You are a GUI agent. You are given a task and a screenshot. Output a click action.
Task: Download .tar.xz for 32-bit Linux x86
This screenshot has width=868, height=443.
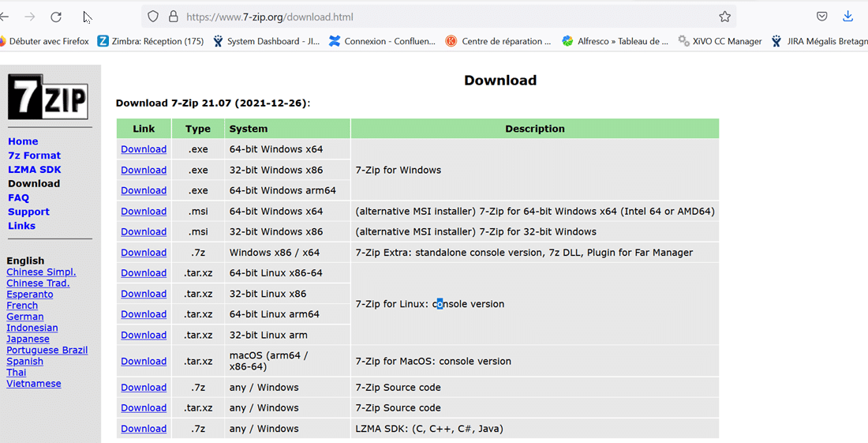pyautogui.click(x=144, y=294)
